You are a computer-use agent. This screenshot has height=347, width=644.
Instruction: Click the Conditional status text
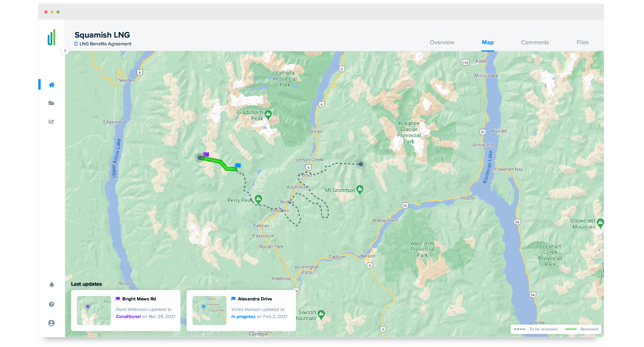[x=128, y=316]
